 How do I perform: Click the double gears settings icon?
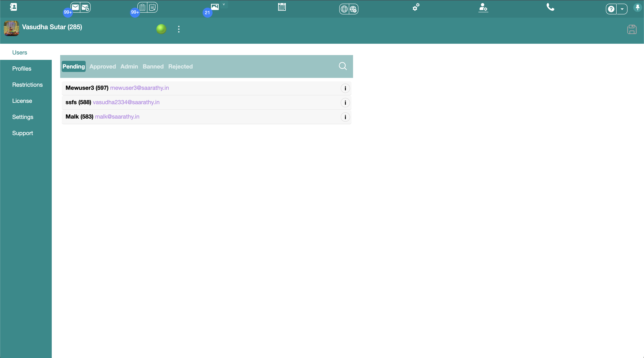tap(416, 7)
